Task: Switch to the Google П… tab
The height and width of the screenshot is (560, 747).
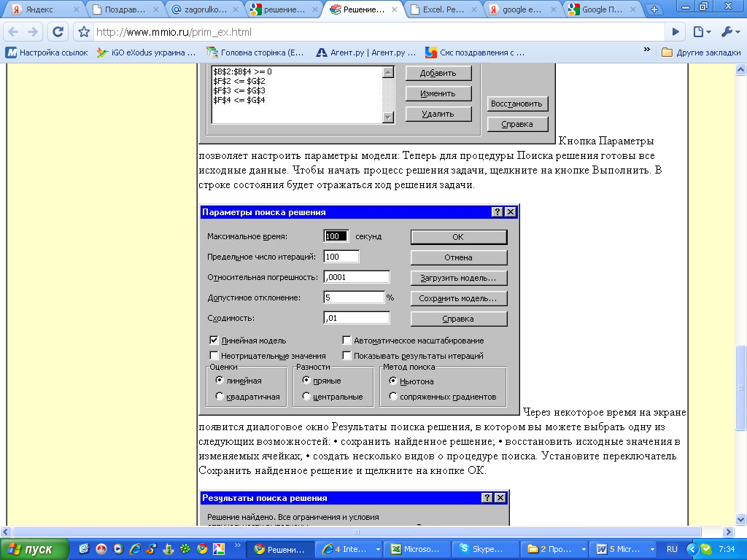Action: (x=603, y=9)
